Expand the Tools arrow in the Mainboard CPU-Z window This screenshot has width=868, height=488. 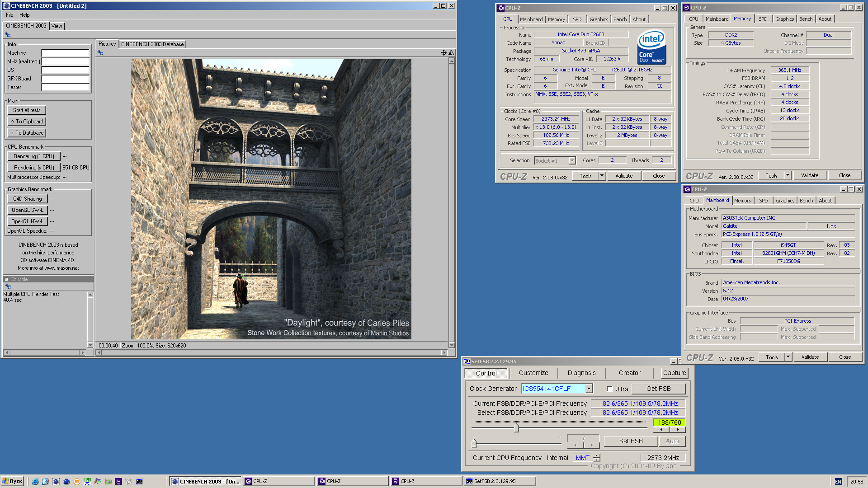click(x=788, y=357)
